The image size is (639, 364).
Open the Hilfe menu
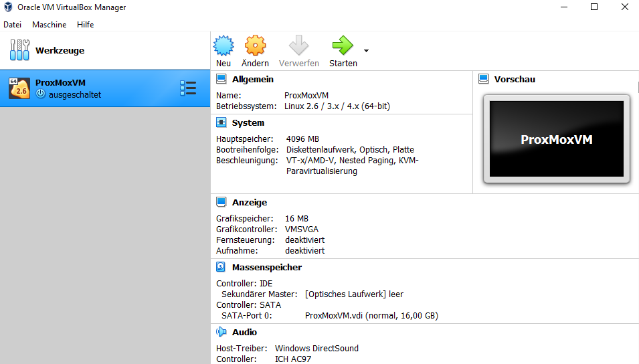[85, 25]
